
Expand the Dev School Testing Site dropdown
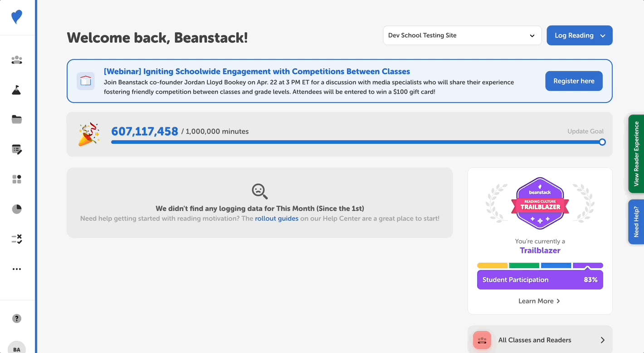(x=462, y=35)
